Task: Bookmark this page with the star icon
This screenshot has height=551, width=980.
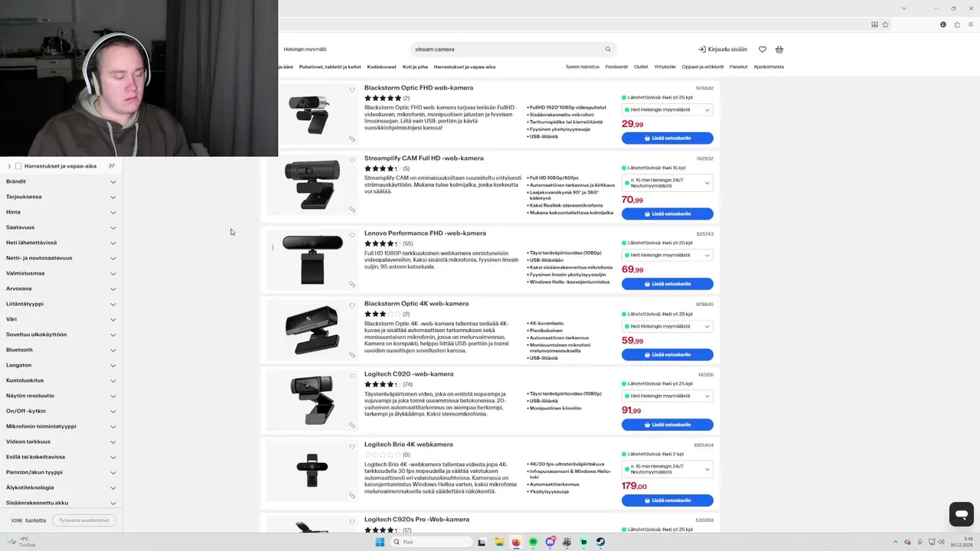Action: pyautogui.click(x=886, y=24)
